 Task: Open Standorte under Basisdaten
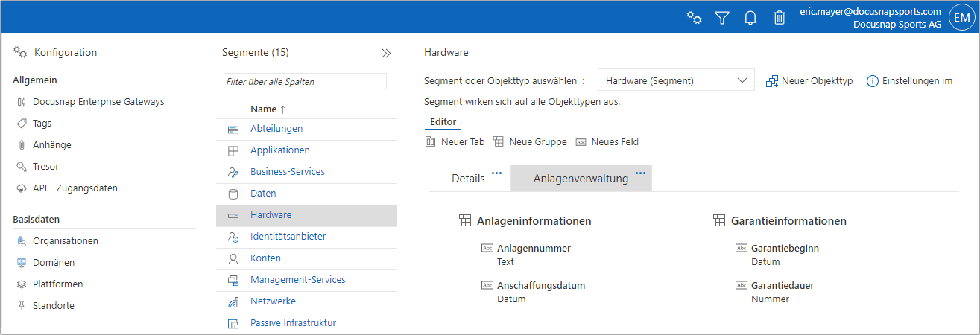point(54,306)
